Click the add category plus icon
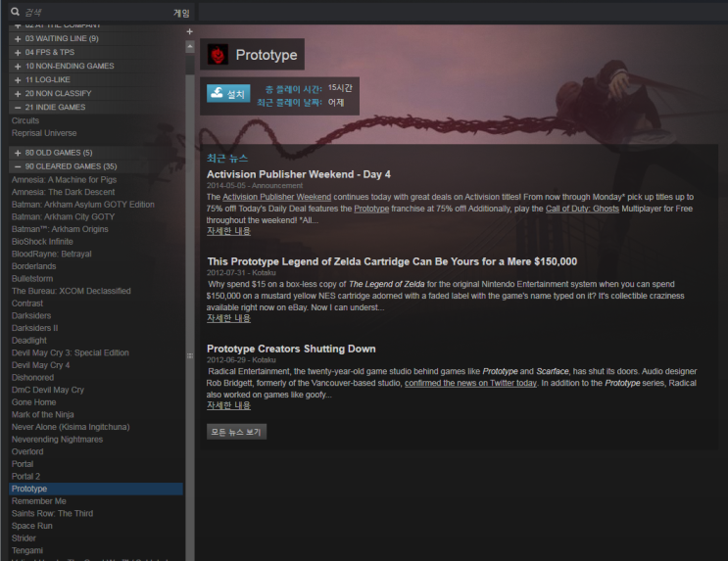The image size is (728, 561). pos(189,31)
